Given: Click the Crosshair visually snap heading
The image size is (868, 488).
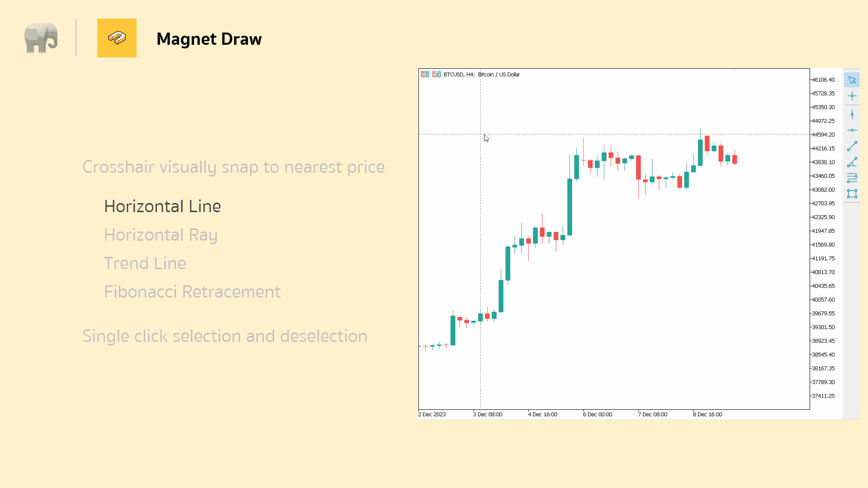Looking at the screenshot, I should (233, 167).
